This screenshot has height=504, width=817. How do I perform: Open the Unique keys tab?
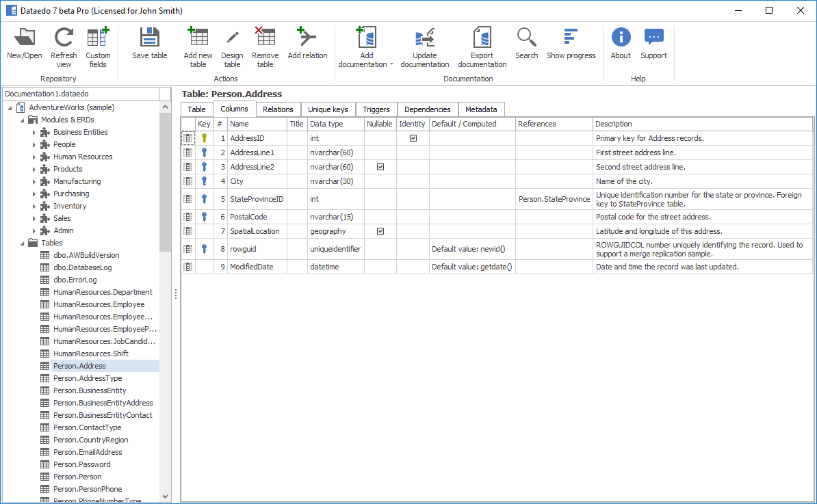(x=328, y=109)
